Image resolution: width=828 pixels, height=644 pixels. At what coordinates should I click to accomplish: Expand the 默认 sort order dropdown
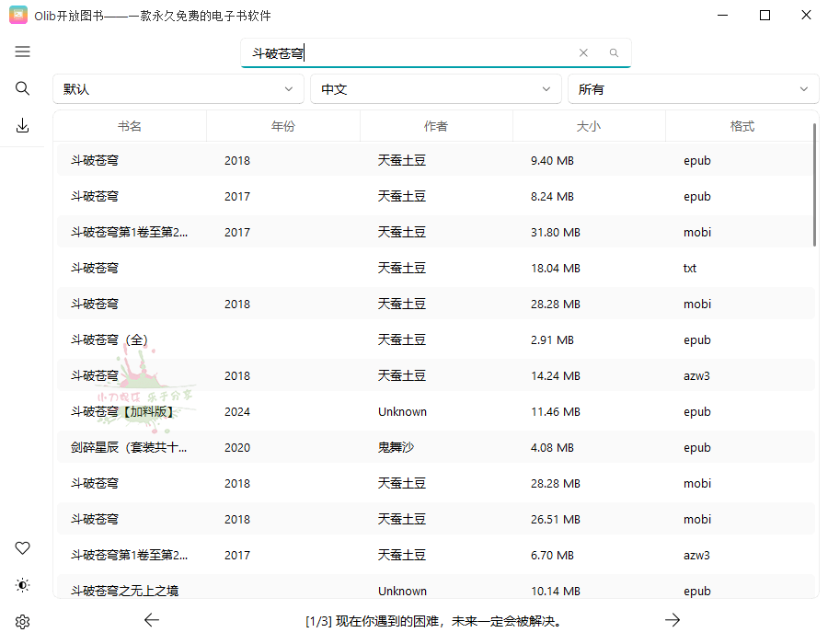178,88
